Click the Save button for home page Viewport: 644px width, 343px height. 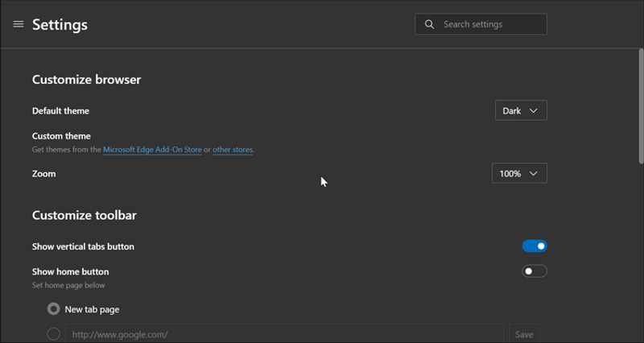(x=524, y=334)
